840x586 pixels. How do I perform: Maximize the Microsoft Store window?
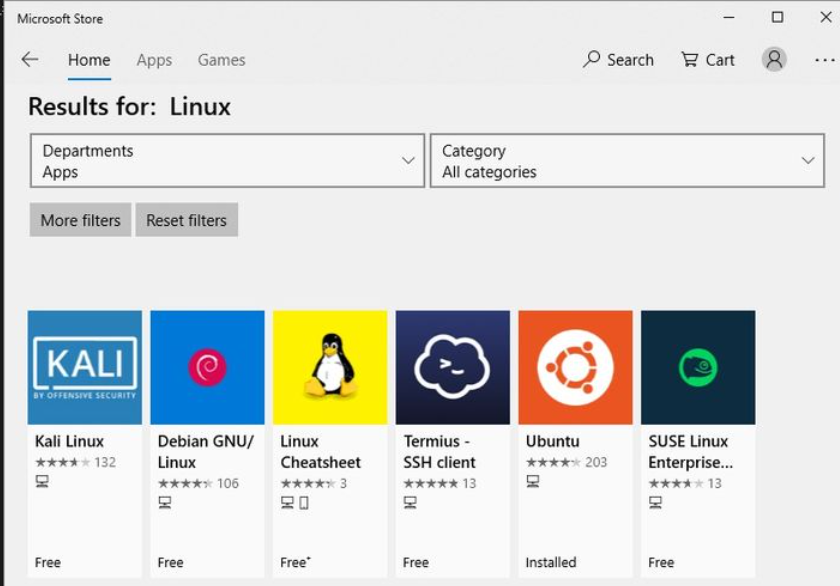(x=777, y=17)
